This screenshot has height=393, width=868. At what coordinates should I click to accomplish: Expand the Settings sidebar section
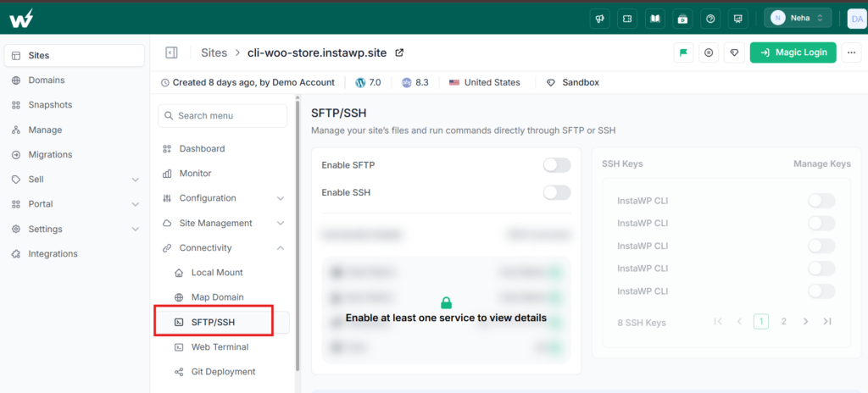136,230
